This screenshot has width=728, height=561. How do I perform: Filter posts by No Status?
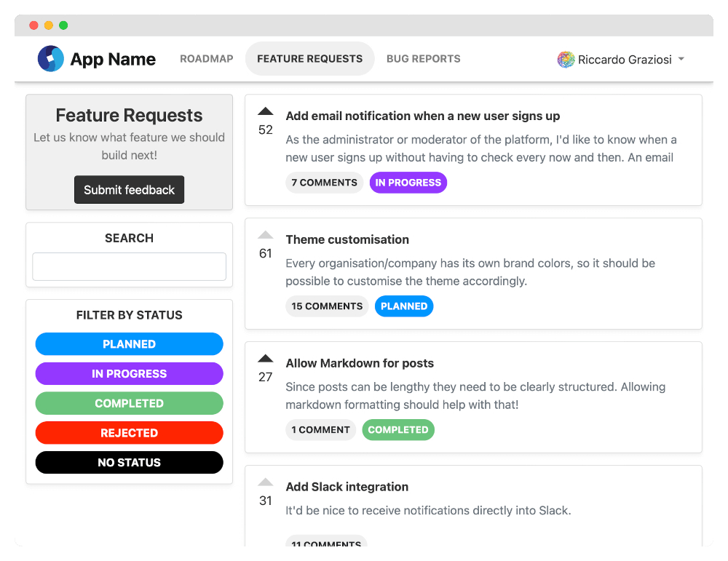[x=129, y=463]
